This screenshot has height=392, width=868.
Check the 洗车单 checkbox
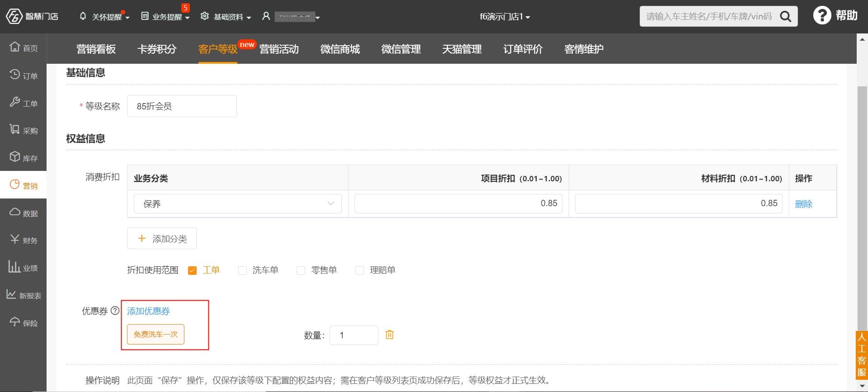point(242,270)
